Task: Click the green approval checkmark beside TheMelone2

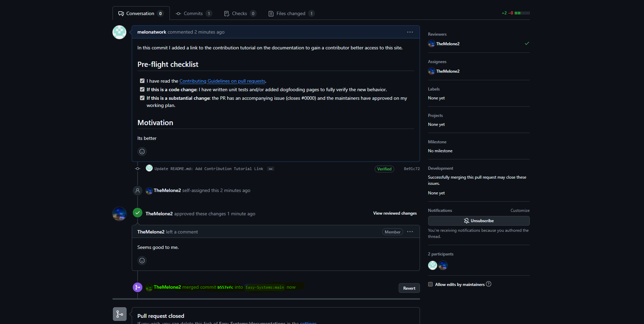Action: pos(137,213)
